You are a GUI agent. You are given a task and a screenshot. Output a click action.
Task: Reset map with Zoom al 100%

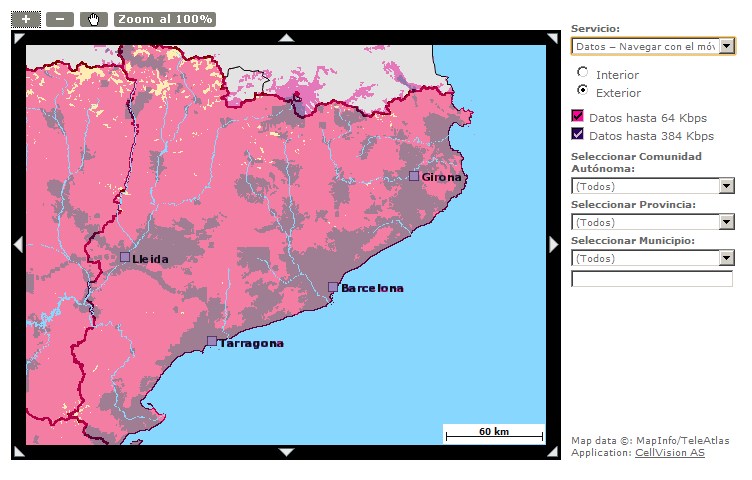click(x=164, y=19)
